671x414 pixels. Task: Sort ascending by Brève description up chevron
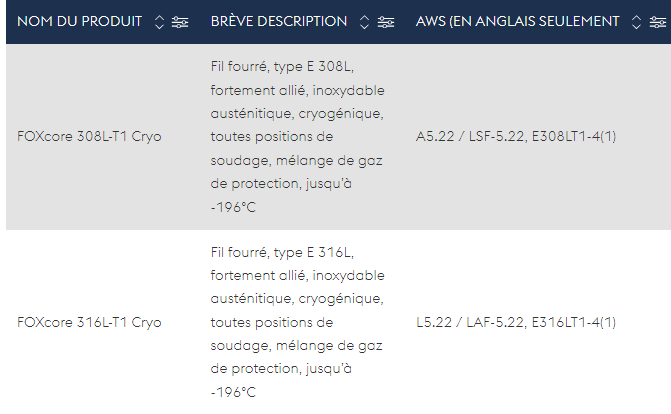pyautogui.click(x=364, y=18)
